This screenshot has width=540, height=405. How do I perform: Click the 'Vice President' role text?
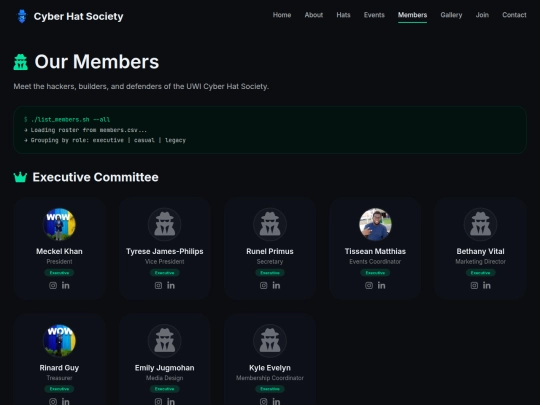pyautogui.click(x=165, y=262)
